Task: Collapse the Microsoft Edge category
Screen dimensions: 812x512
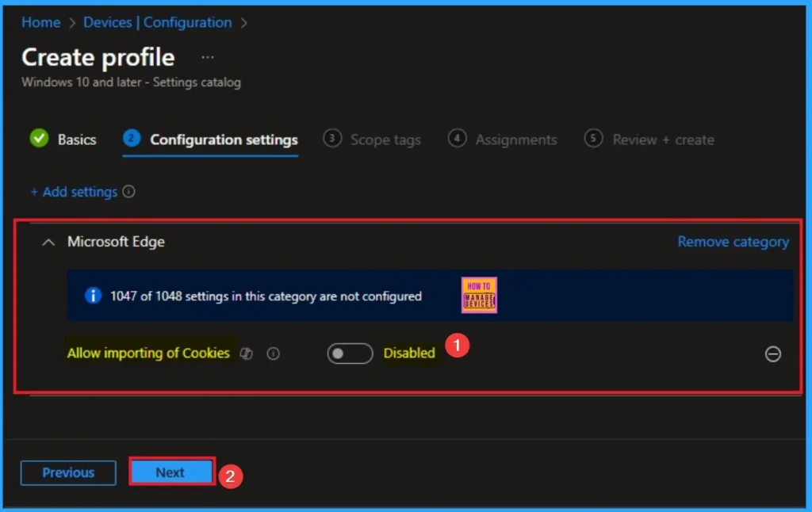Action: click(48, 243)
